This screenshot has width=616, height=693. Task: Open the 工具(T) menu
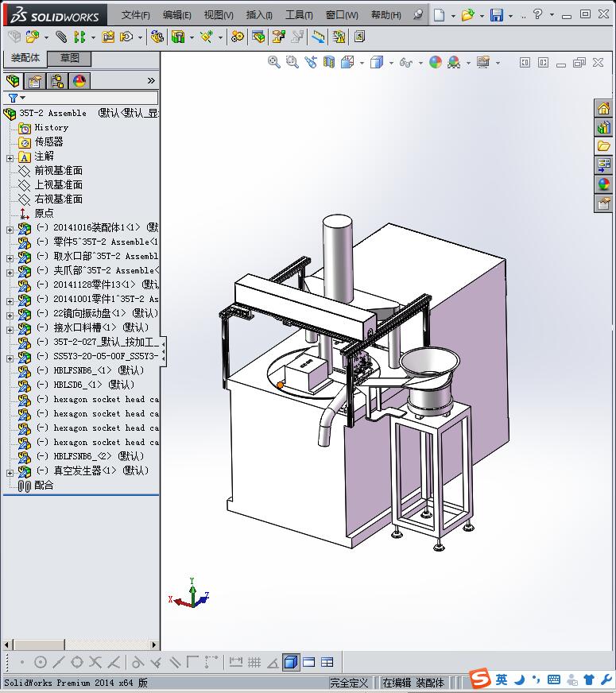point(299,15)
